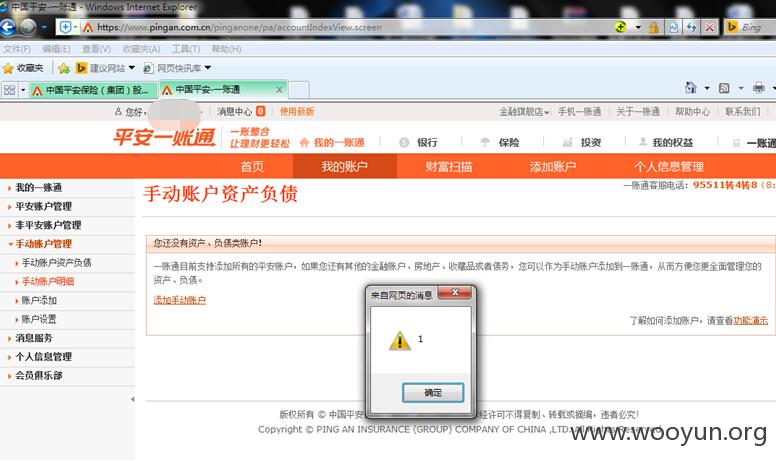Click the 平安一账通 logo
Viewport: 776px width, 461px height.
coord(165,137)
